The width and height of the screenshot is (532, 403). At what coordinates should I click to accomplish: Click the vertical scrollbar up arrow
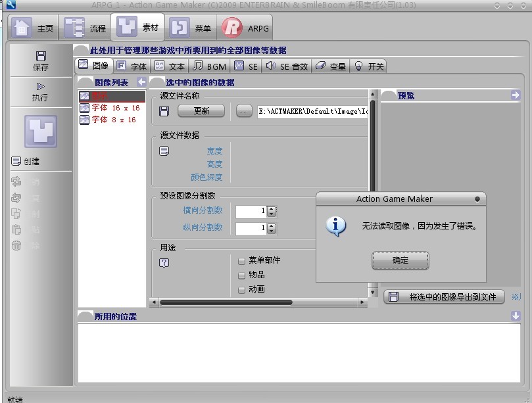click(373, 94)
